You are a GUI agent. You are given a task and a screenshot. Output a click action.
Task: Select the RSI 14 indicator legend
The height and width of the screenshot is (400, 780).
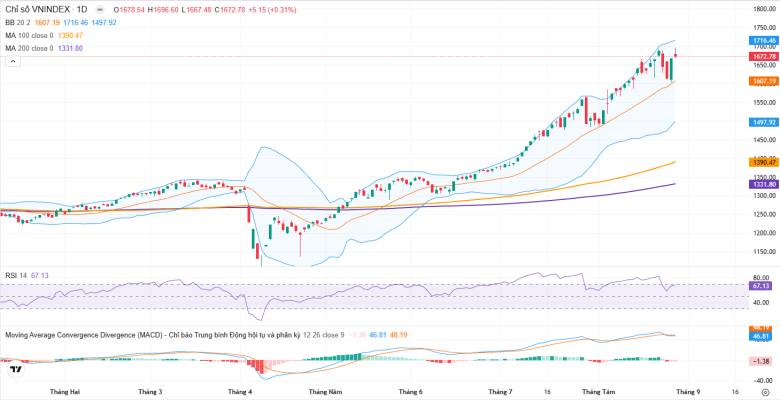(x=16, y=275)
